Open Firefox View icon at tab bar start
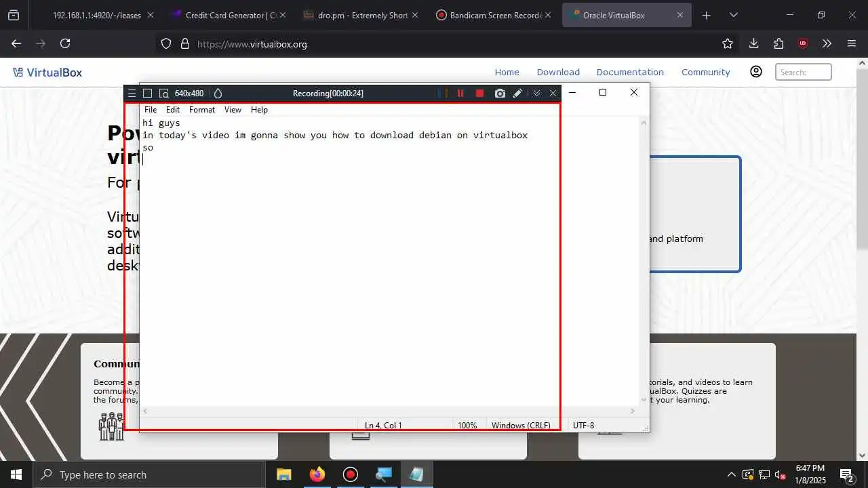Image resolution: width=868 pixels, height=488 pixels. click(x=14, y=15)
